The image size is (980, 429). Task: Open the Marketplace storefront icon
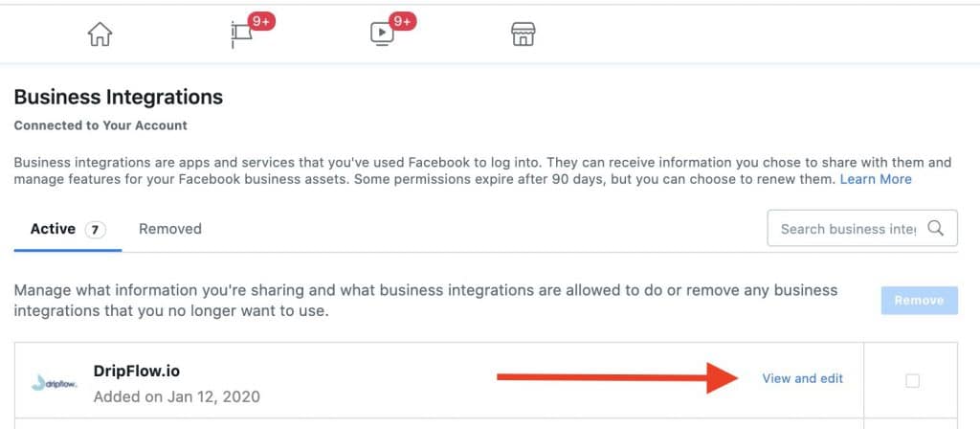click(523, 34)
